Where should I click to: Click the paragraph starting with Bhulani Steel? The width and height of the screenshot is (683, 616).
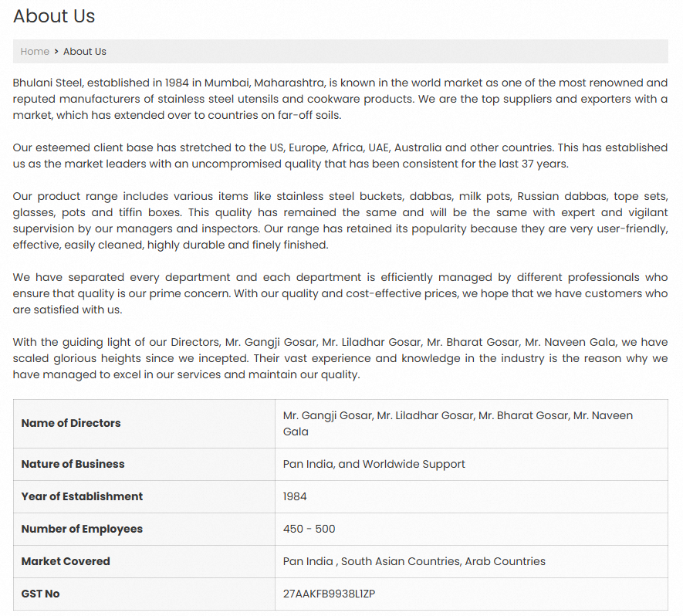340,99
